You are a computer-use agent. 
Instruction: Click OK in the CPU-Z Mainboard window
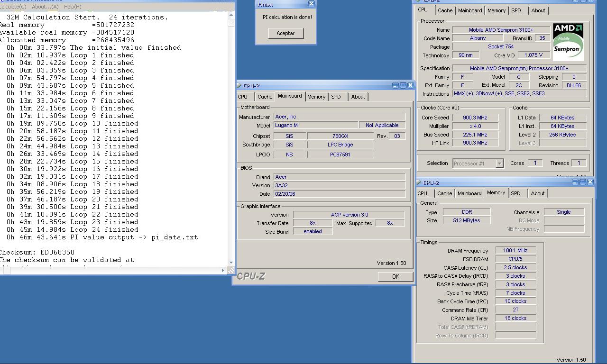(x=395, y=276)
